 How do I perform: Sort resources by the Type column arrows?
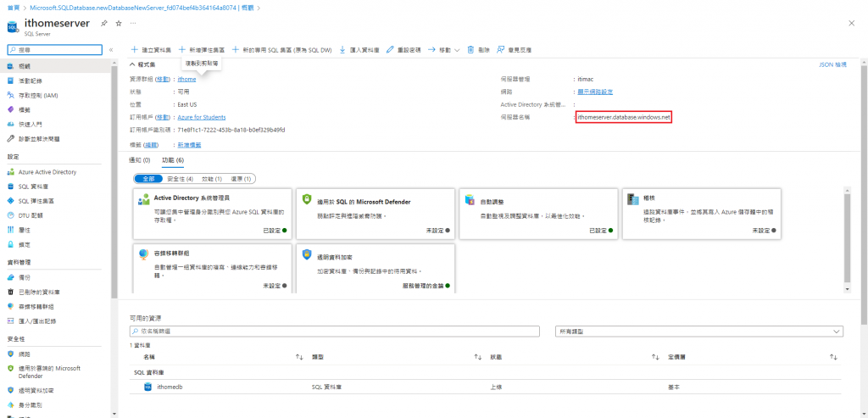tap(478, 357)
